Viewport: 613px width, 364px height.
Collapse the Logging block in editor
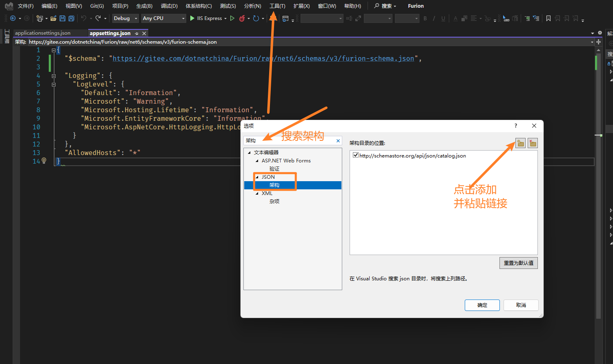pyautogui.click(x=53, y=76)
